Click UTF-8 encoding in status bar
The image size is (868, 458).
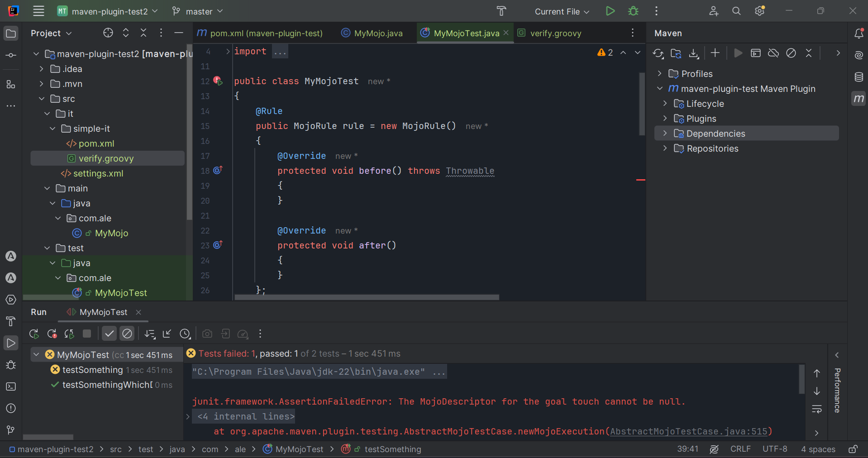click(775, 449)
